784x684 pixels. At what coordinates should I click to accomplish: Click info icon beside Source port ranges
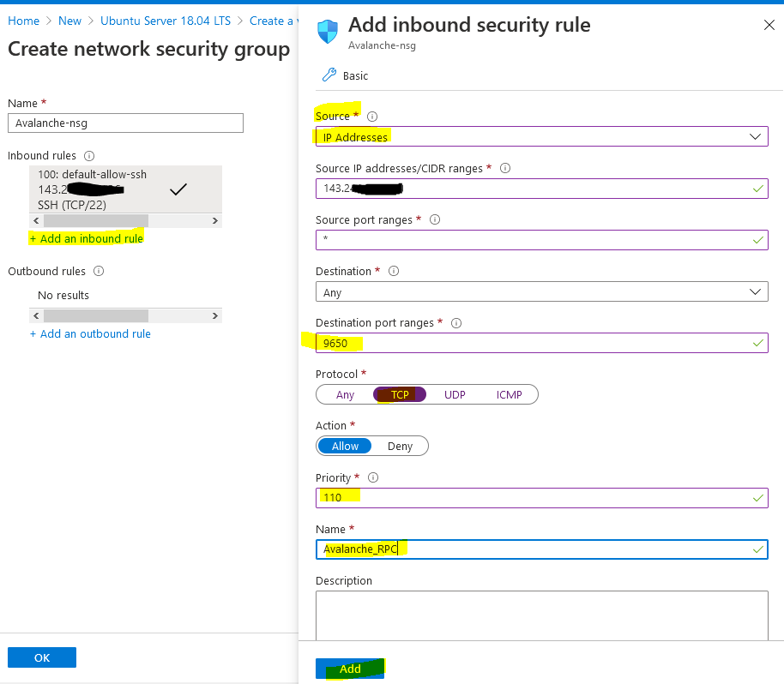pyautogui.click(x=435, y=220)
